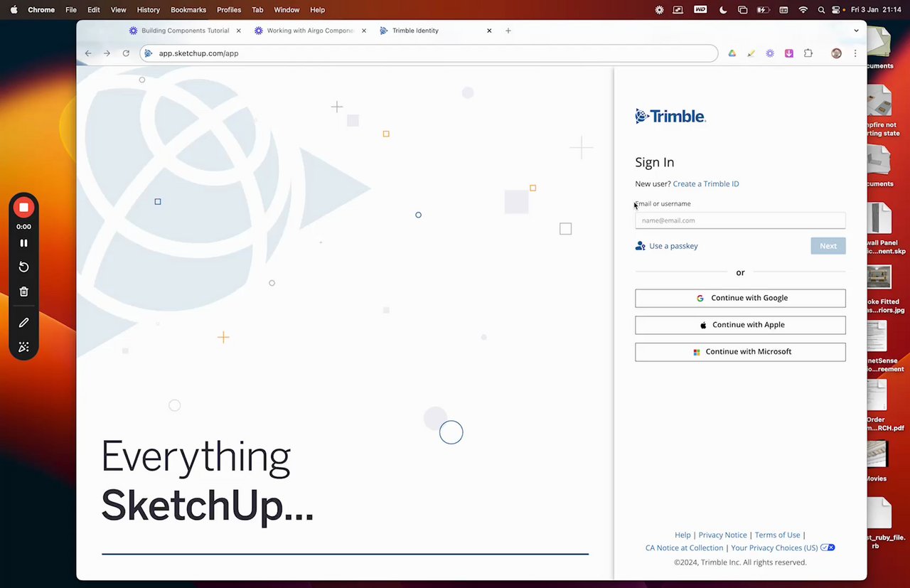Continue with Apple sign-in

(x=740, y=325)
